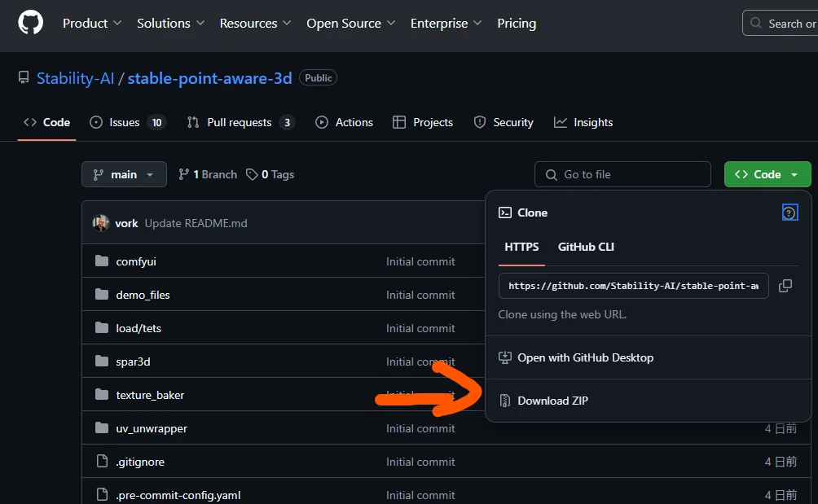Click the folder icon next to uv_unwrapper

pos(102,427)
